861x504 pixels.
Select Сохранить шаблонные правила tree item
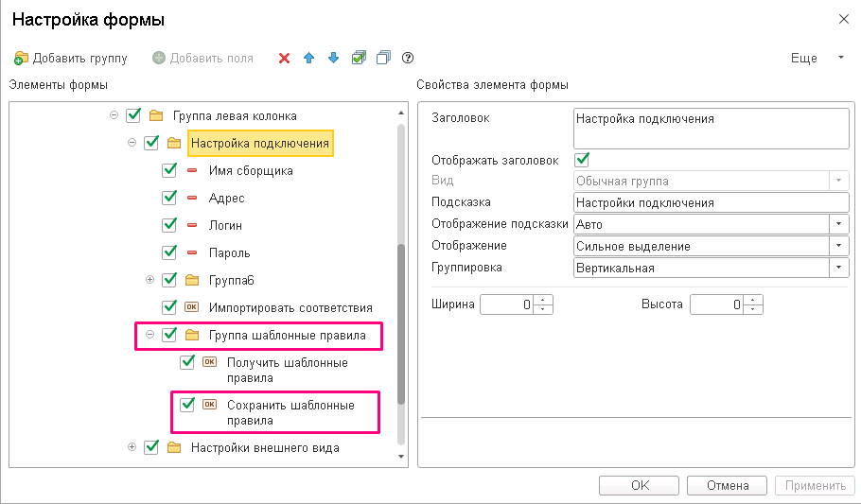point(290,413)
